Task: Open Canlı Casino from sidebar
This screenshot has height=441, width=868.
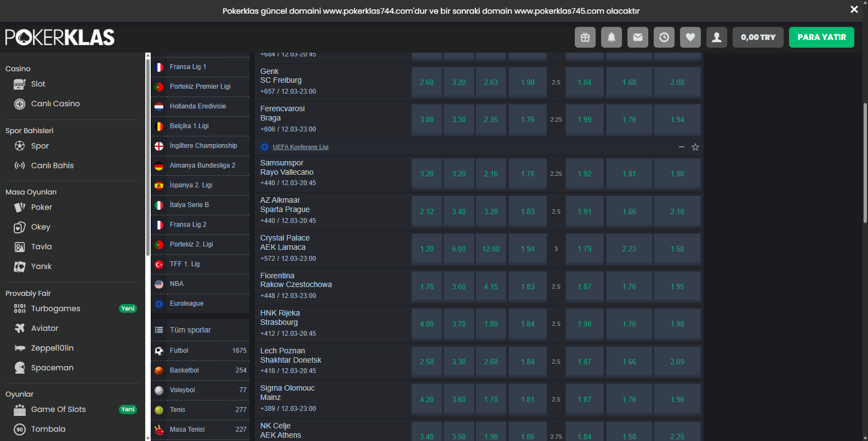Action: 55,104
